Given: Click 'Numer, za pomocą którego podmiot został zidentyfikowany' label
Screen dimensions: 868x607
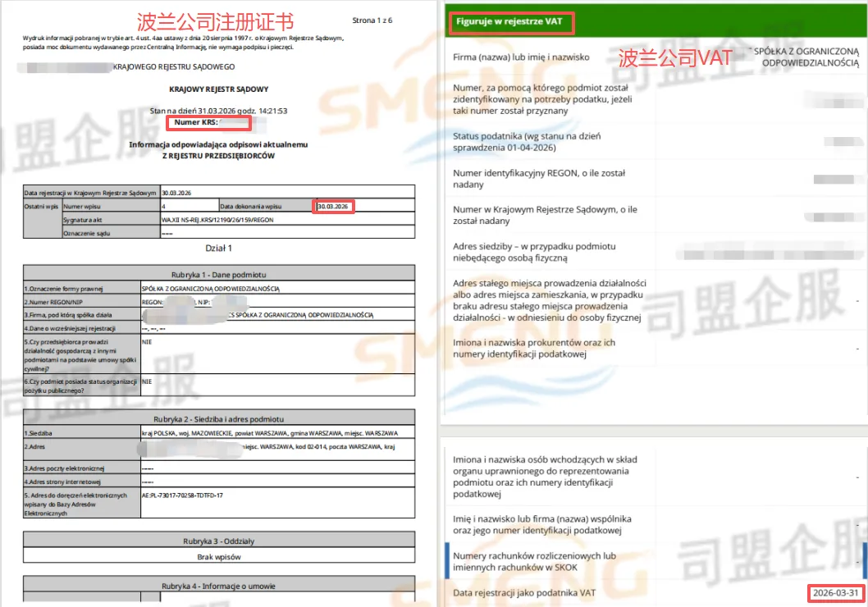Looking at the screenshot, I should 542,99.
